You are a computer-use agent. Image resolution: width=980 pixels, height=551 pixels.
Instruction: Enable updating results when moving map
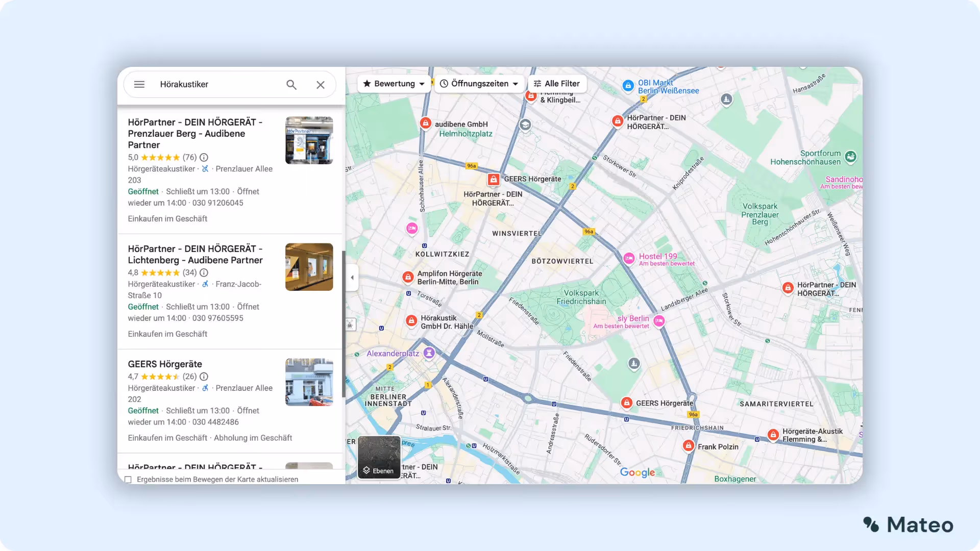128,480
